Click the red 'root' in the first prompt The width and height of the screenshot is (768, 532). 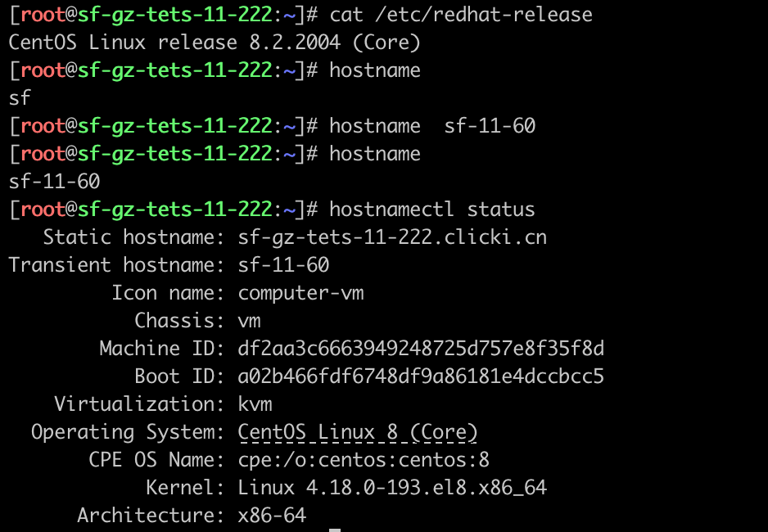(43, 15)
